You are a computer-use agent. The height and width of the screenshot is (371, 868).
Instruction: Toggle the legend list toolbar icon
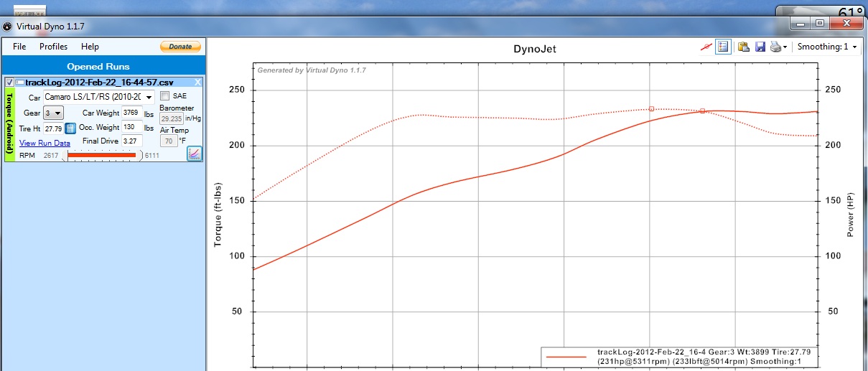pos(723,47)
